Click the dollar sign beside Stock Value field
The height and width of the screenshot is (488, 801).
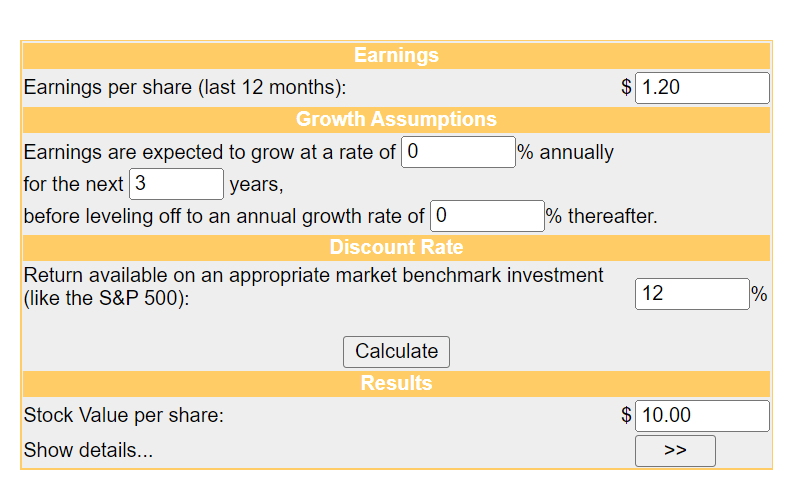626,415
